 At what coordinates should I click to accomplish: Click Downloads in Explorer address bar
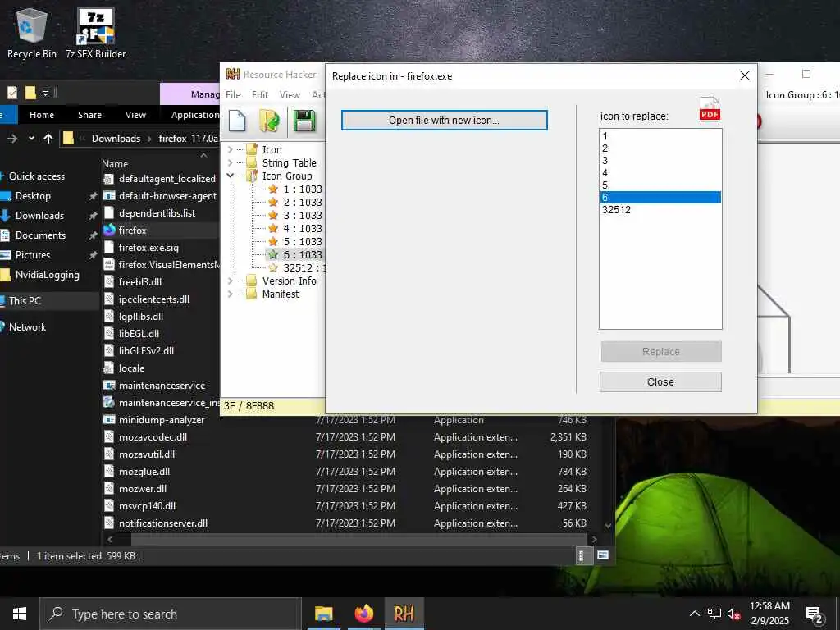point(116,139)
